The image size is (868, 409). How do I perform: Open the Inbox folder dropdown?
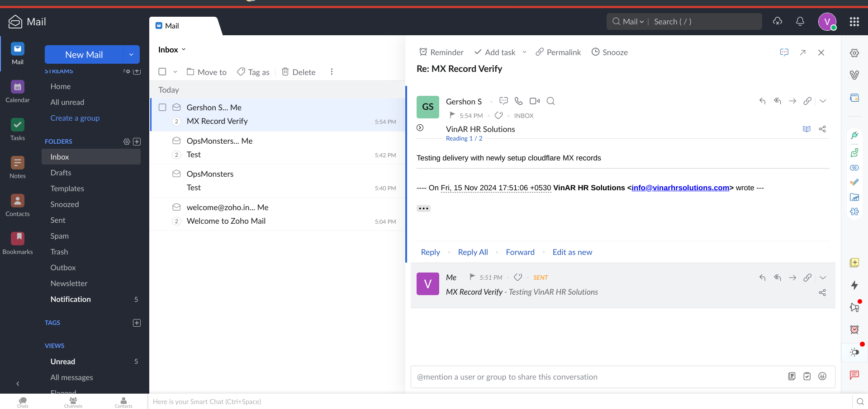172,50
